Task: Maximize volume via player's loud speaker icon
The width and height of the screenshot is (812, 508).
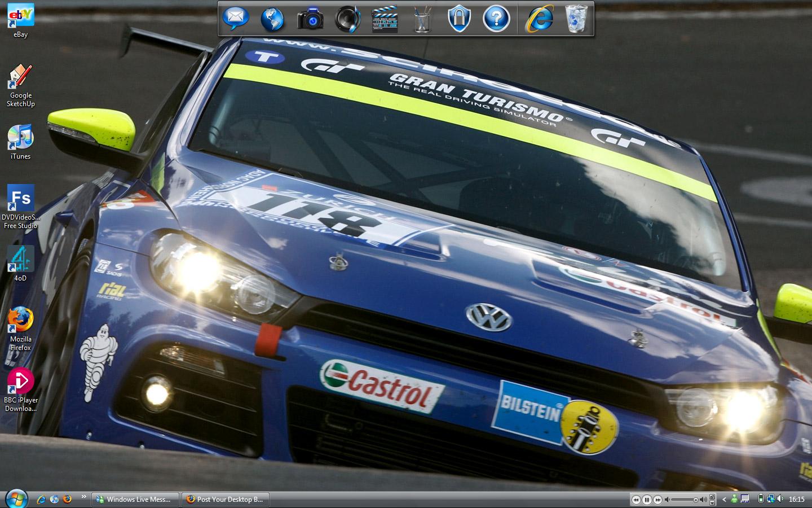Action: (x=703, y=500)
